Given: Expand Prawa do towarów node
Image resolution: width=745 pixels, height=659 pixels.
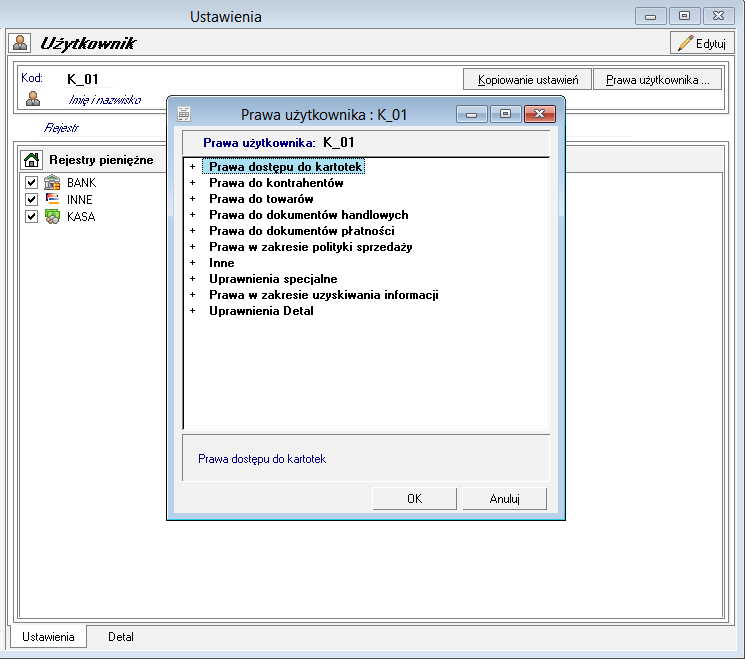Looking at the screenshot, I should tap(192, 199).
